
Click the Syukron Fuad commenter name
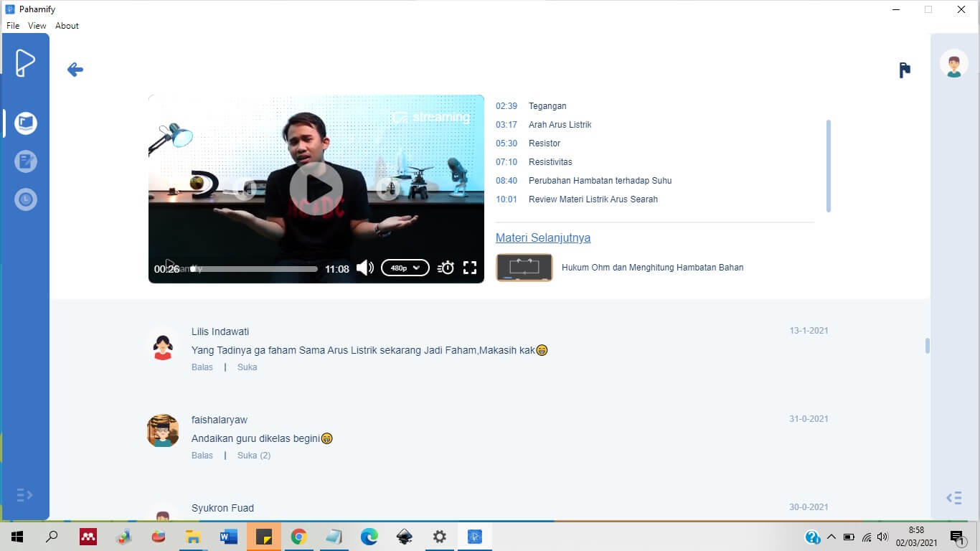pyautogui.click(x=222, y=508)
